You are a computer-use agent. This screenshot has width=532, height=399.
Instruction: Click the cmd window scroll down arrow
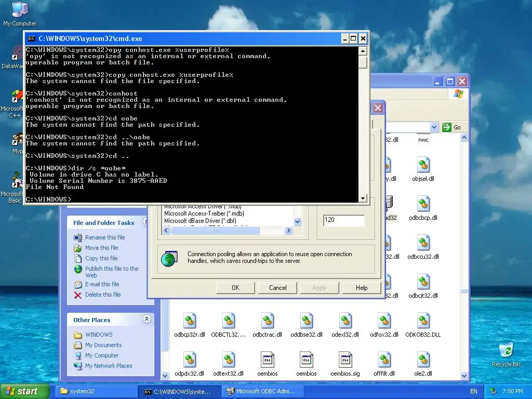point(363,198)
